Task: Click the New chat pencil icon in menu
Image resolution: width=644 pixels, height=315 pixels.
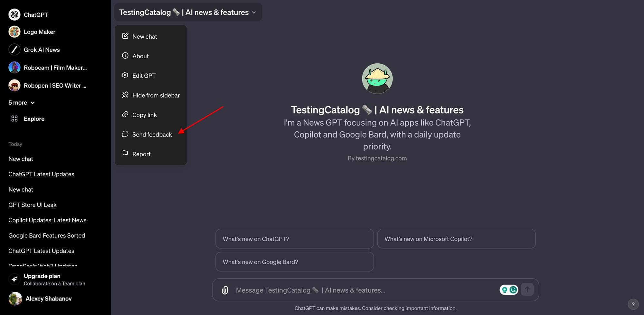Action: (125, 36)
